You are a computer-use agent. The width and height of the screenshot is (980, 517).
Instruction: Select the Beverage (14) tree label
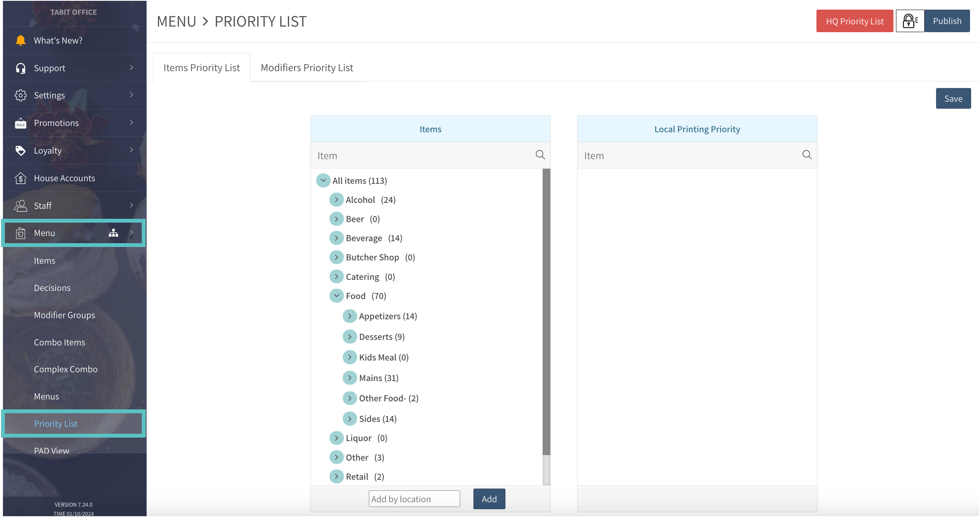pos(373,238)
